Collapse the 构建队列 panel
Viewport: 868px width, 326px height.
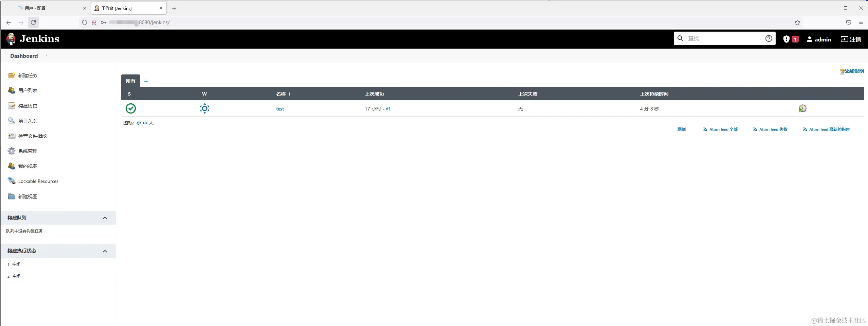[105, 218]
